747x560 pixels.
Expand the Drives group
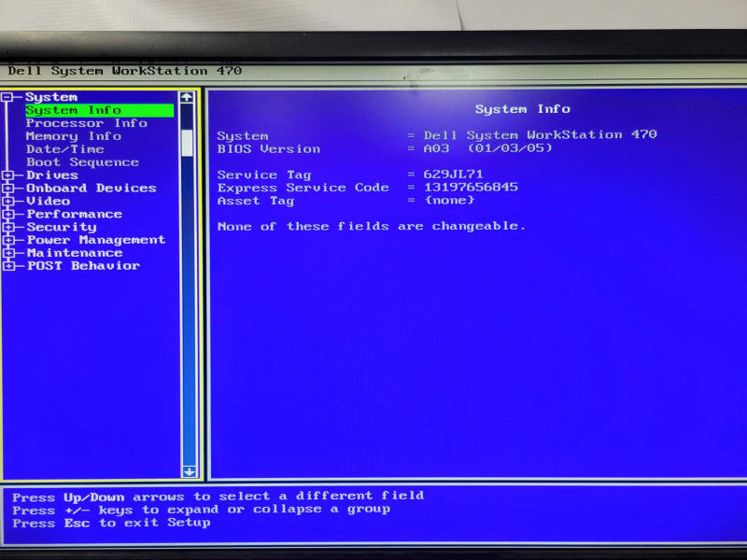[8, 175]
